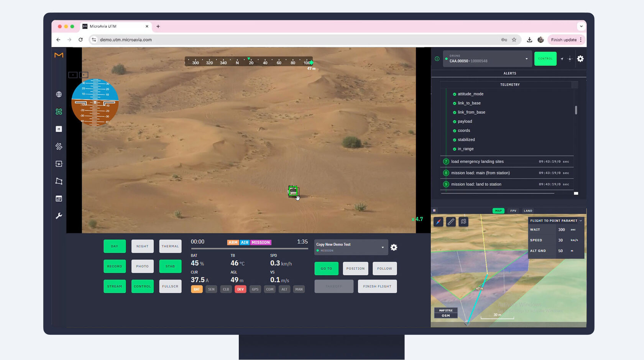Screen dimensions: 644x360
Task: Click the GO TO button
Action: (326, 268)
